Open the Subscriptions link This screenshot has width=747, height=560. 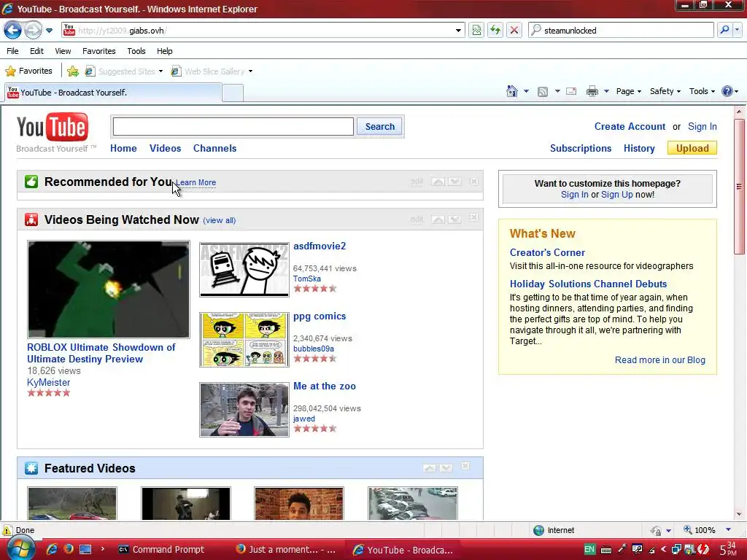tap(581, 148)
